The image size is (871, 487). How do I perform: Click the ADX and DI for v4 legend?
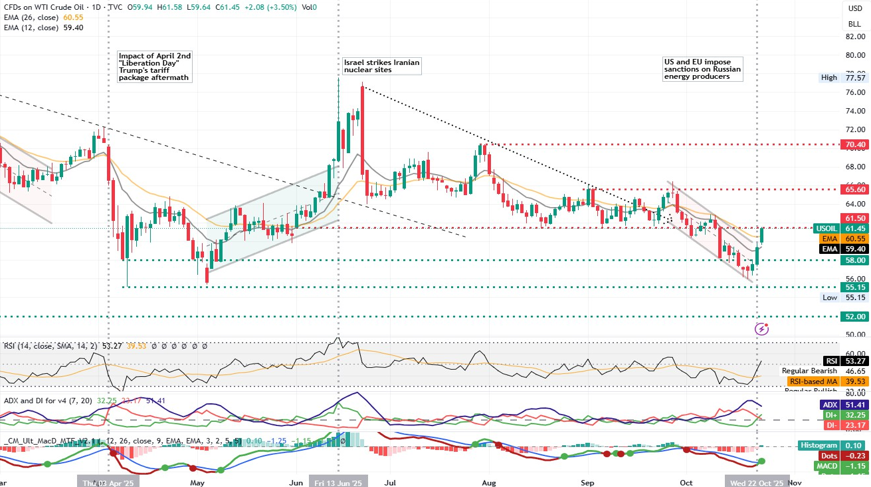coord(46,401)
